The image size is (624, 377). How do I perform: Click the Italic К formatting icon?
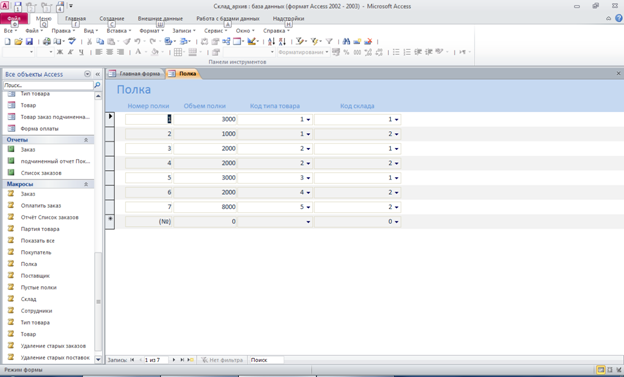(x=70, y=52)
